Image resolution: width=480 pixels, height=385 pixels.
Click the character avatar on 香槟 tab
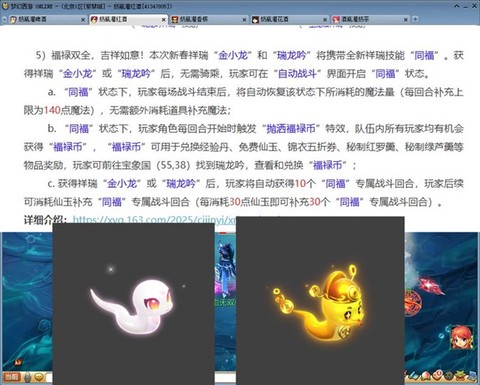pyautogui.click(x=175, y=20)
